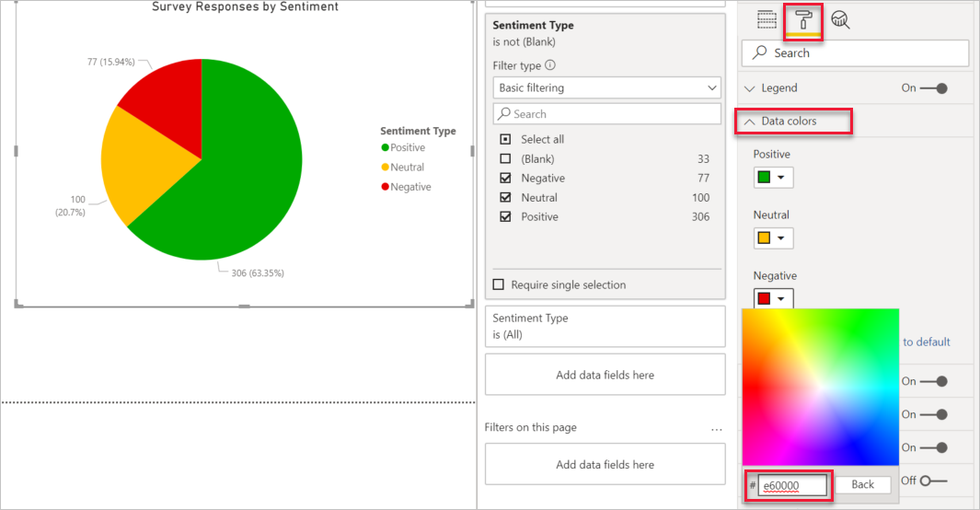Uncheck the Negative filter checkbox
The image size is (980, 510).
(x=505, y=178)
